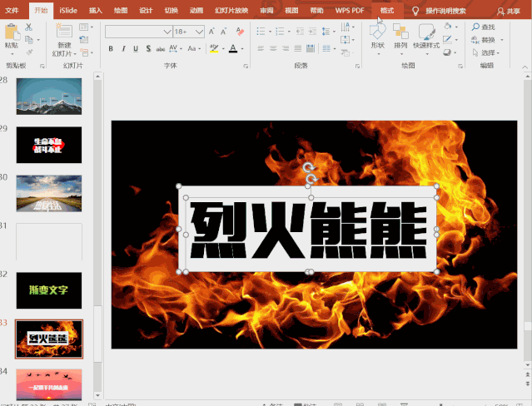Click the Cut scissors icon
The height and width of the screenshot is (406, 532).
(29, 27)
